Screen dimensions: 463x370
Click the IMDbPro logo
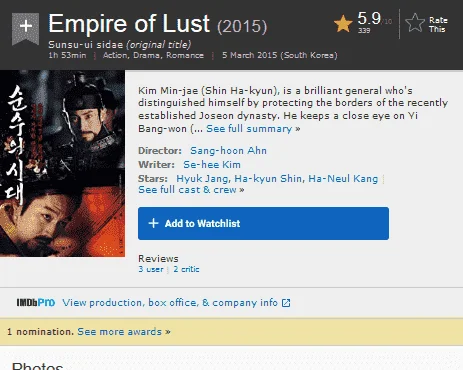click(x=36, y=303)
